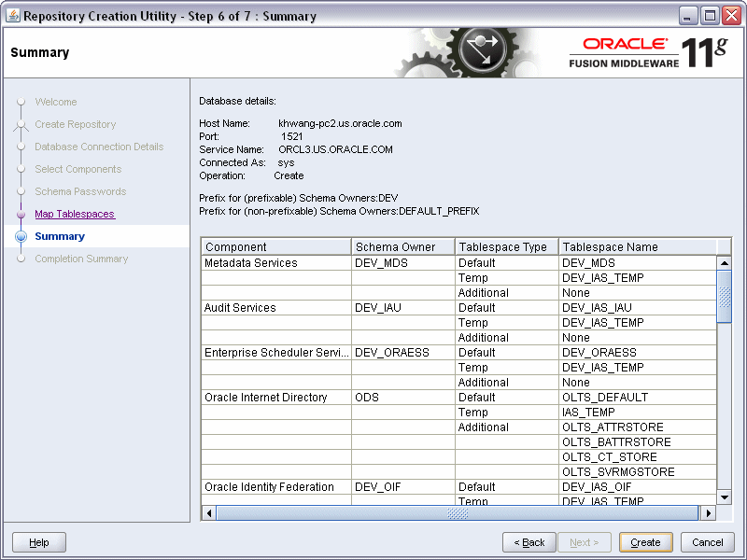747x560 pixels.
Task: Click the Tablespace Name column header
Action: click(638, 246)
